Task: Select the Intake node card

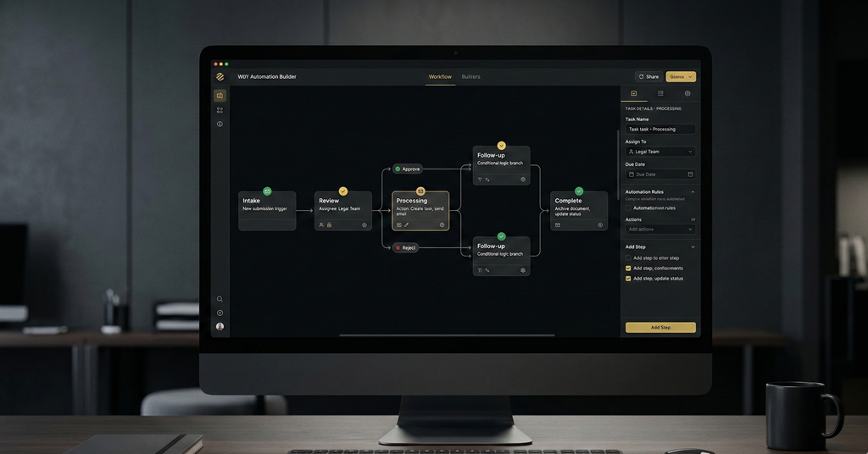Action: 267,211
